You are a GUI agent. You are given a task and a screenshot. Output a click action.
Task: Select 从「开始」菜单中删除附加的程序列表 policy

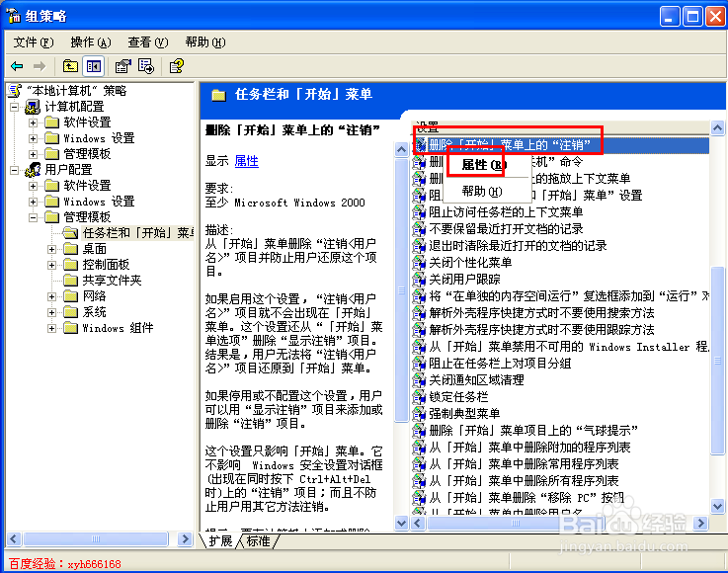529,448
